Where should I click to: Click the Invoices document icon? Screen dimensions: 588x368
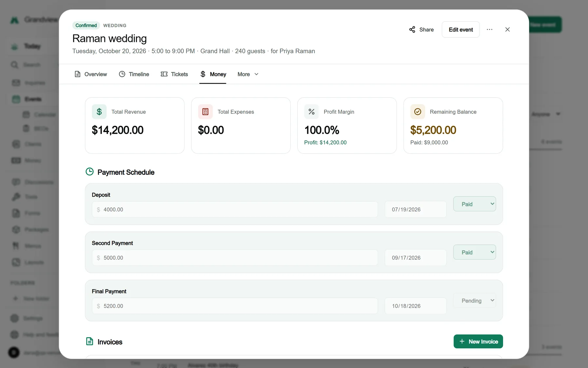click(90, 342)
